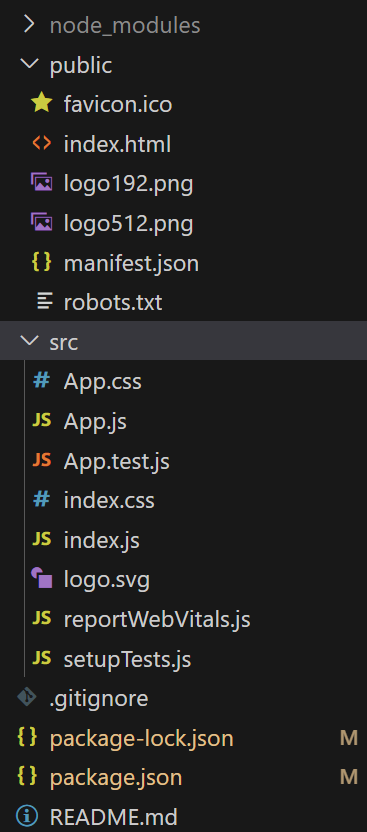The image size is (367, 832).
Task: Click the text lines icon for robots.txt
Action: click(x=45, y=301)
